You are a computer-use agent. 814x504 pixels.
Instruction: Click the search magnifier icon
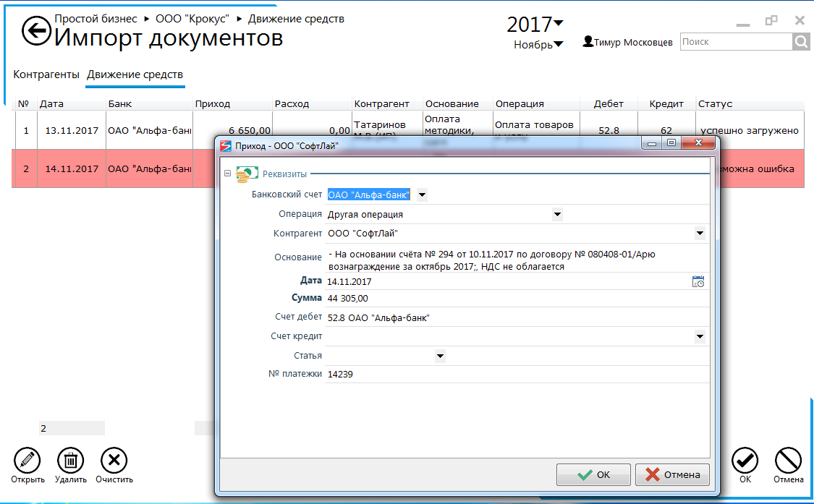pyautogui.click(x=801, y=43)
